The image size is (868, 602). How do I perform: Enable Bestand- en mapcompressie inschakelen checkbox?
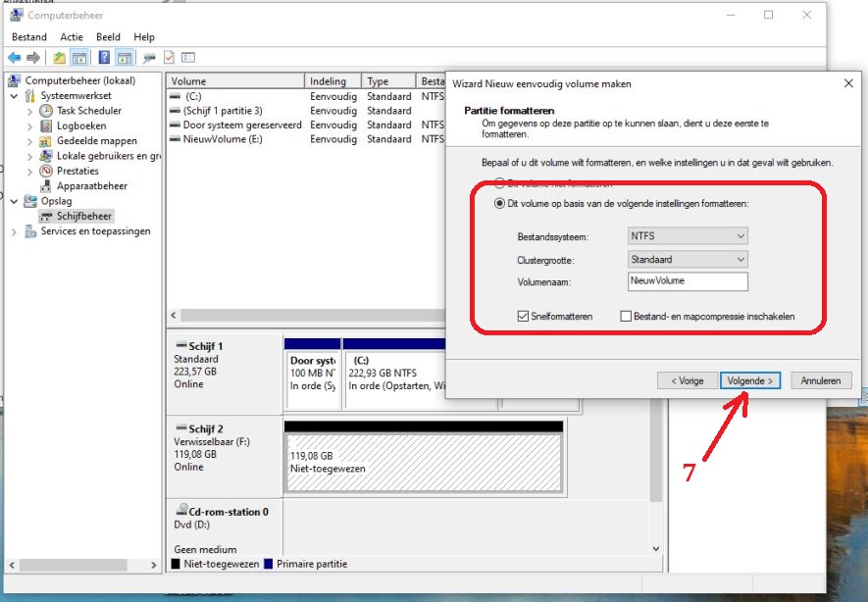(626, 317)
